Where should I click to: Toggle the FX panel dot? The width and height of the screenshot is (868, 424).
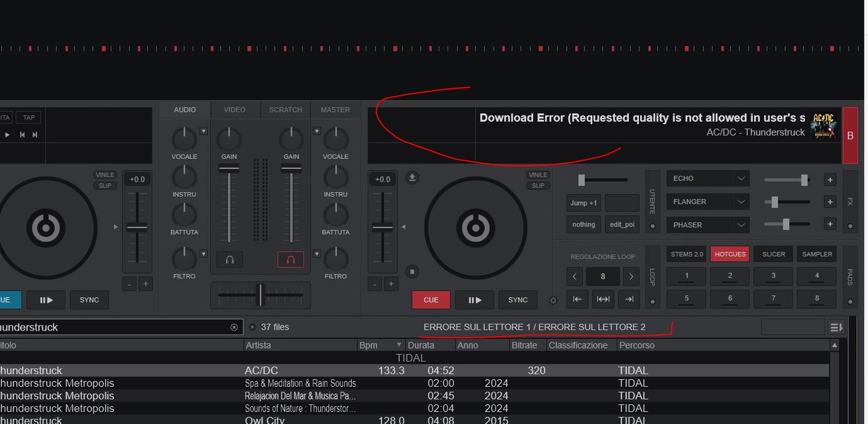pyautogui.click(x=850, y=226)
